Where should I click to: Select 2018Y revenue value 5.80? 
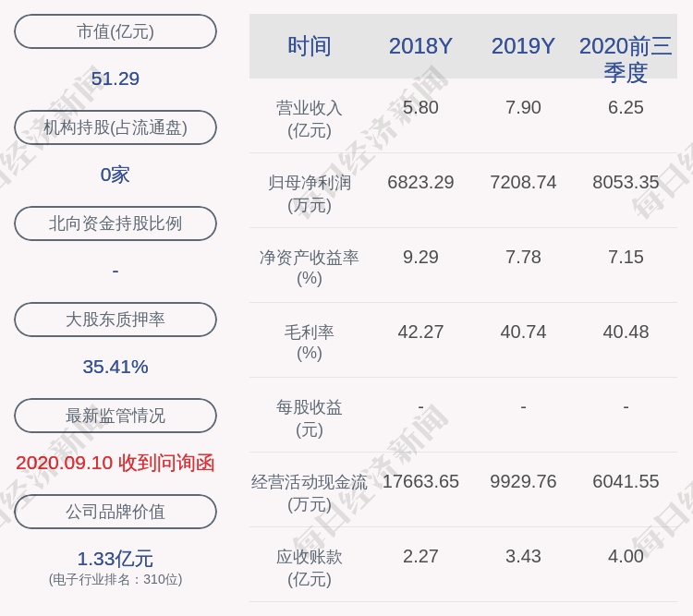(420, 107)
